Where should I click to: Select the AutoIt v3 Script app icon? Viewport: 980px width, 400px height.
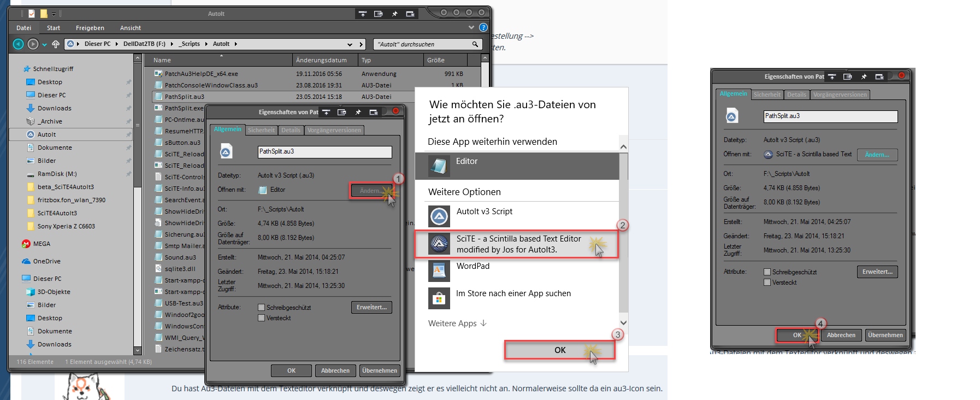(439, 216)
